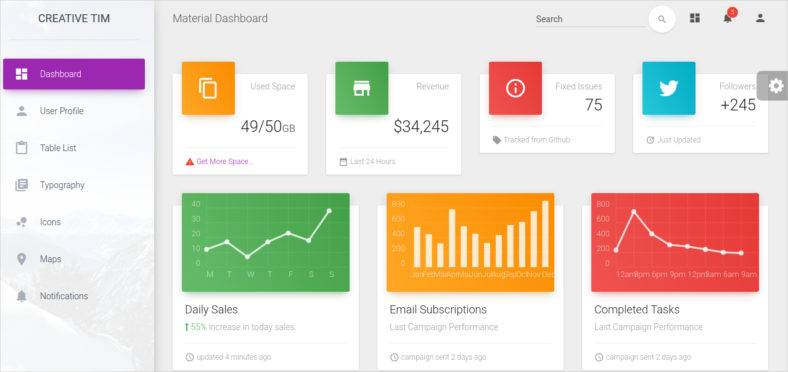The image size is (788, 372).
Task: Click the $34,245 revenue value
Action: pyautogui.click(x=421, y=127)
